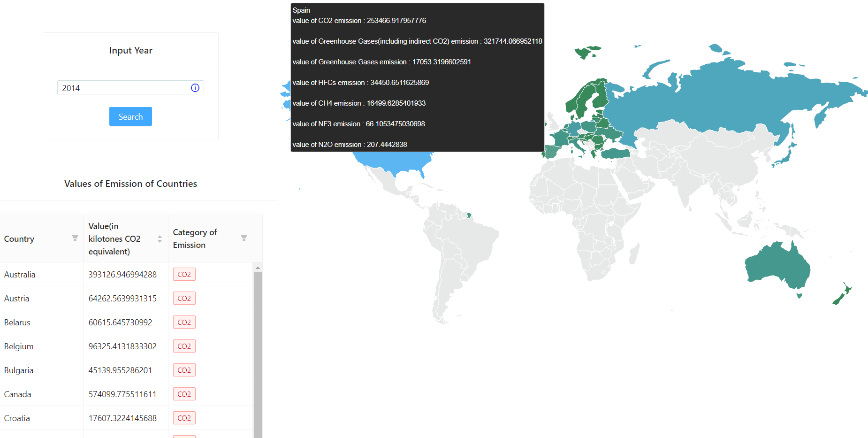The width and height of the screenshot is (868, 438).
Task: Click the CO2 tag in Australia row
Action: [x=184, y=274]
